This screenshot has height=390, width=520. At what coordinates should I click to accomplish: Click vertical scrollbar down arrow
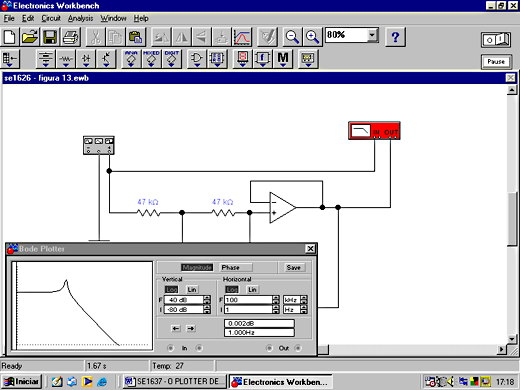[x=512, y=339]
